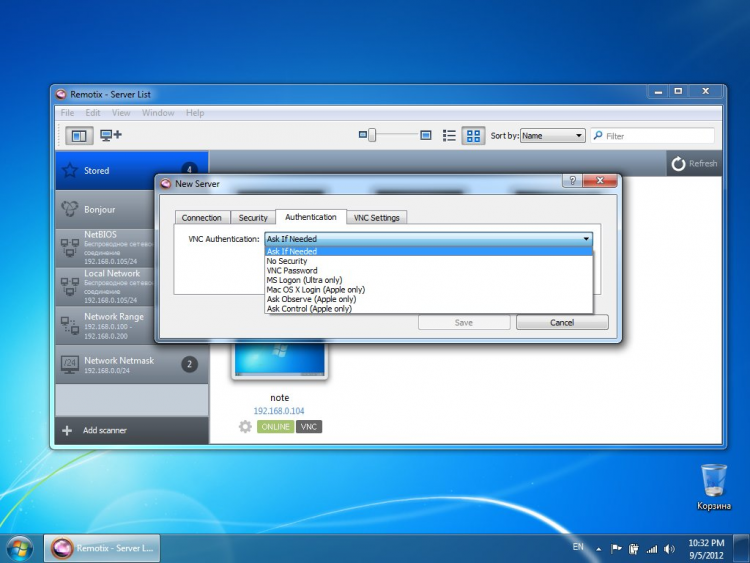Select the Bonjour scanner

pyautogui.click(x=105, y=210)
